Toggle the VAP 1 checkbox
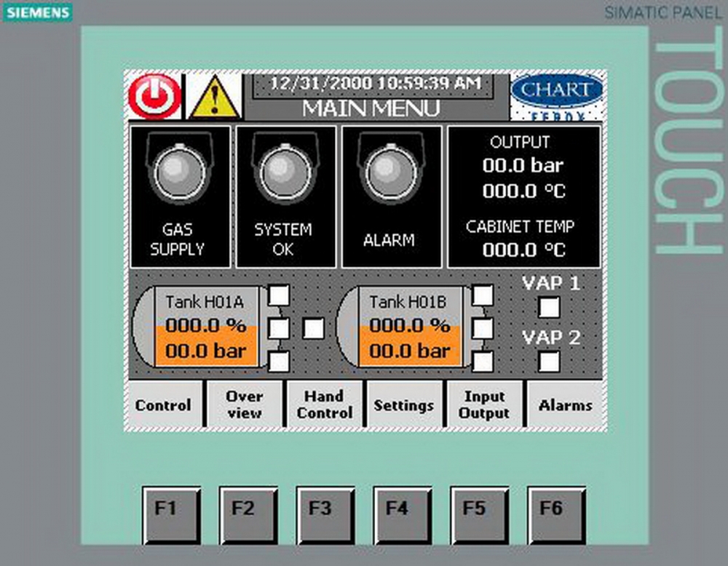This screenshot has height=566, width=728. pos(549,307)
